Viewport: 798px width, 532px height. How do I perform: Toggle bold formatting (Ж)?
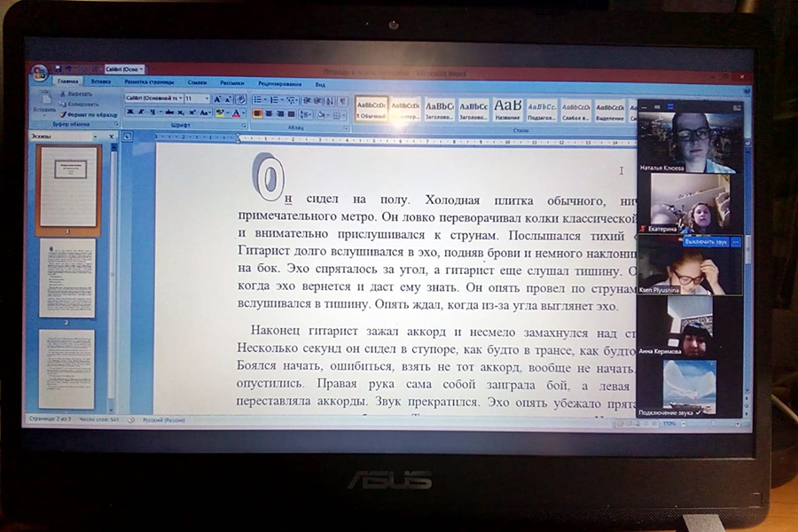pos(129,113)
